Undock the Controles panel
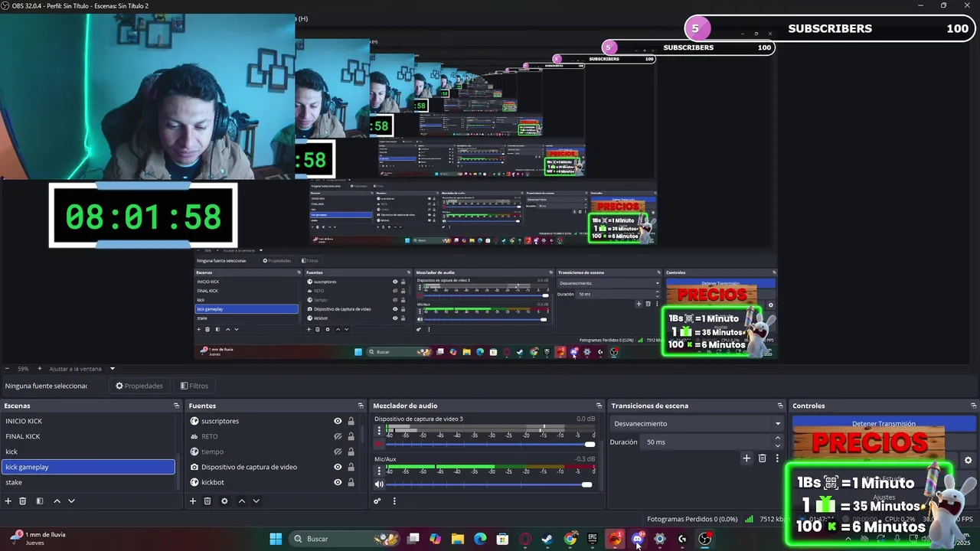Image resolution: width=980 pixels, height=551 pixels. pyautogui.click(x=974, y=406)
